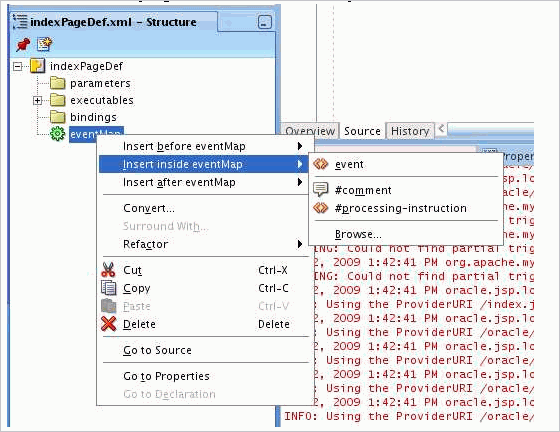Select Delete from the context menu

[204, 324]
